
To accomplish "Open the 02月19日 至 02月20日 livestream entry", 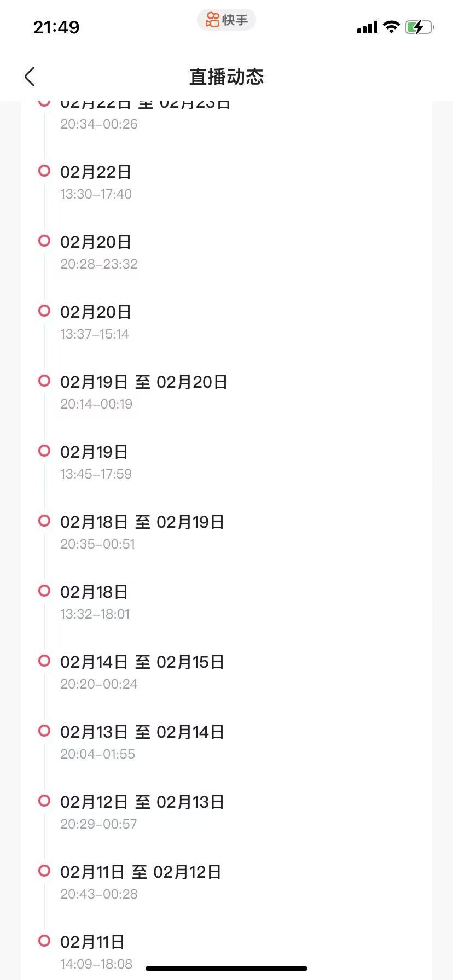I will (143, 392).
